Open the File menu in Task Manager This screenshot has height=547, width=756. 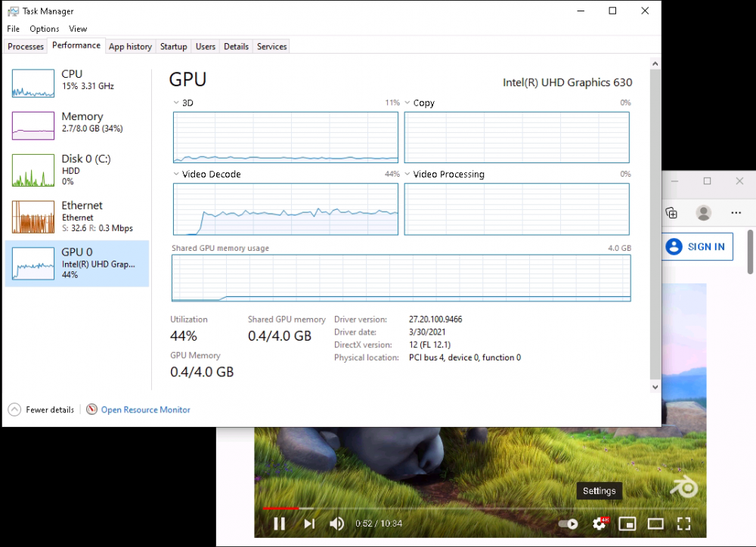(x=13, y=29)
